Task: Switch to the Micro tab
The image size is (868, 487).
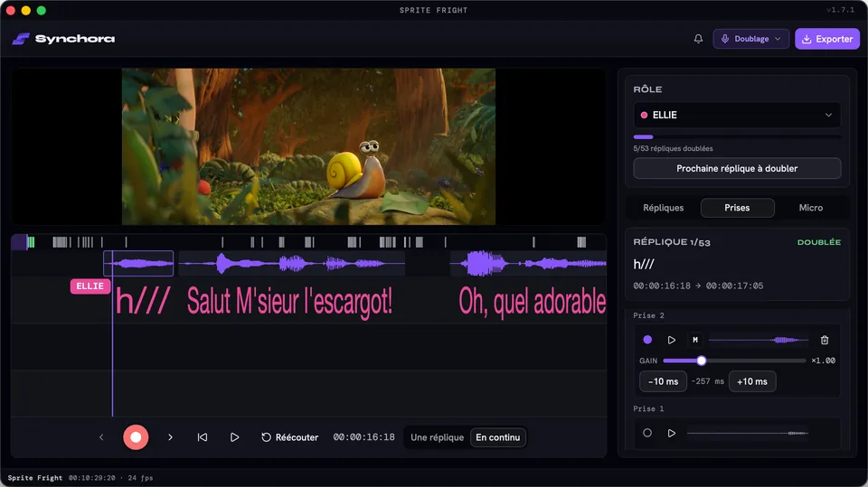Action: 810,208
